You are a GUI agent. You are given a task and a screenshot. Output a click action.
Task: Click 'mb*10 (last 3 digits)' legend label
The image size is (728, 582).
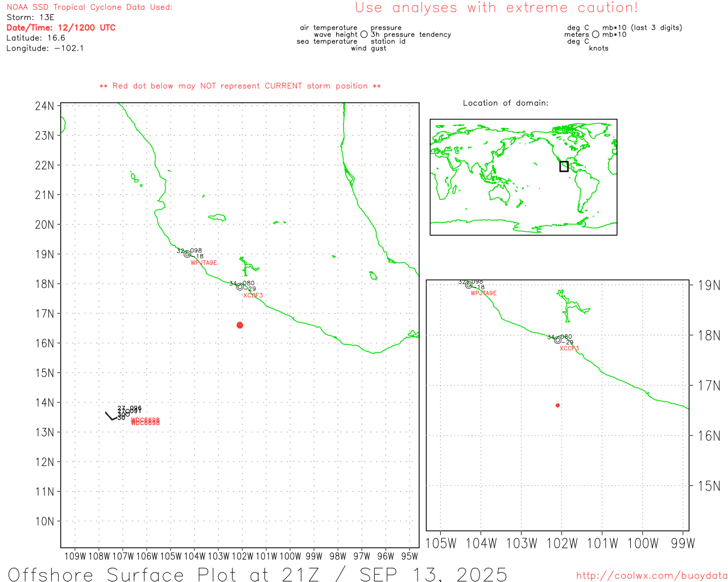click(x=642, y=27)
